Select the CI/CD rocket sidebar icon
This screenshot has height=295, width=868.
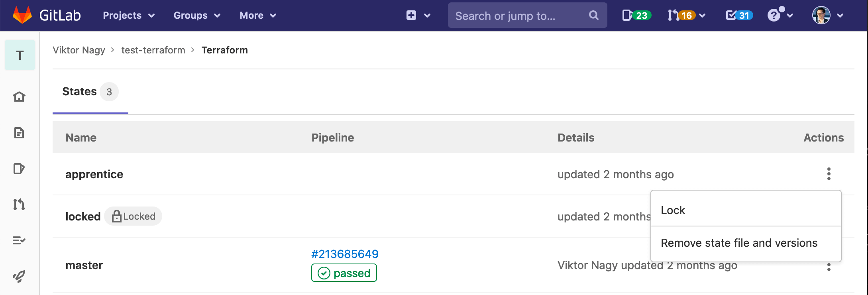pos(19,275)
